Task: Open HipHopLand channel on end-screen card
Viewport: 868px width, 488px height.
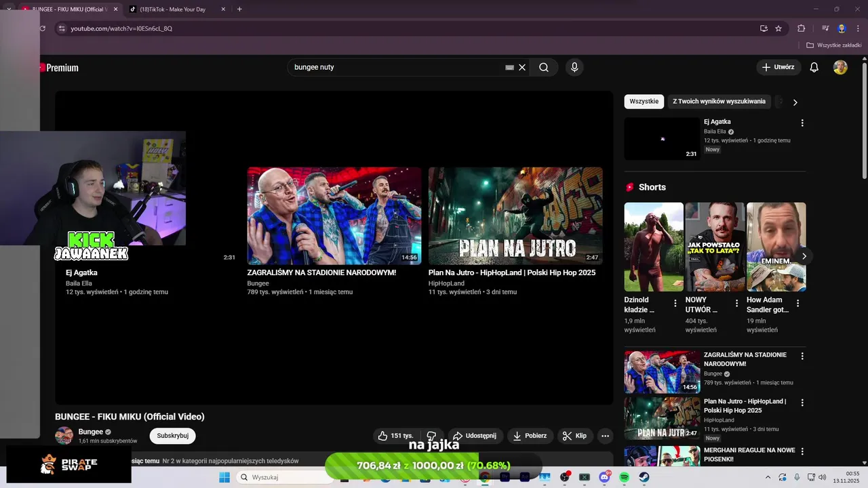Action: pos(446,283)
